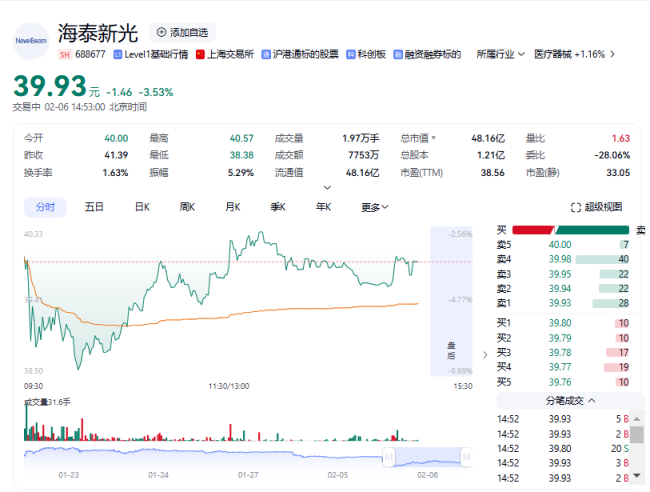Collapse order book panel with side chevron
This screenshot has width=650, height=492.
[485, 355]
